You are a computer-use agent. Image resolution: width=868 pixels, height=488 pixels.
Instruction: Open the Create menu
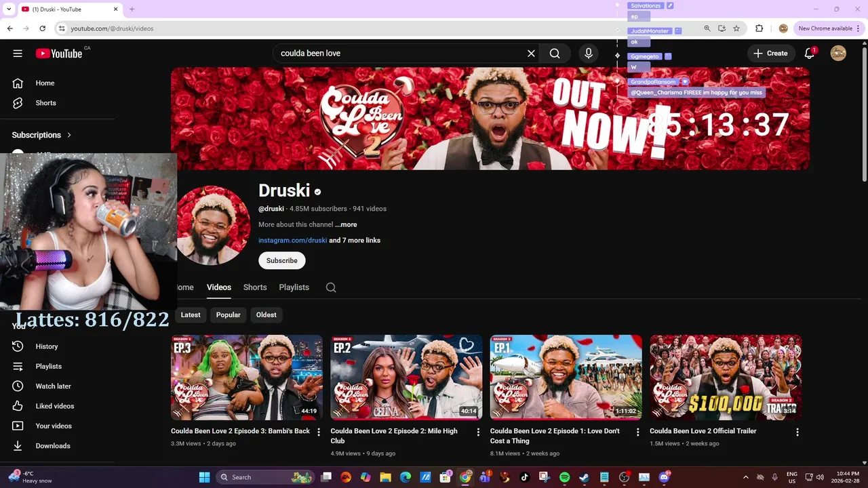tap(770, 54)
